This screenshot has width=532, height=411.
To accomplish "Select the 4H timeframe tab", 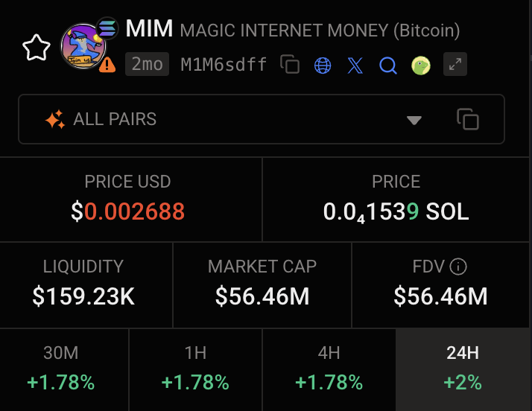I will (x=329, y=369).
